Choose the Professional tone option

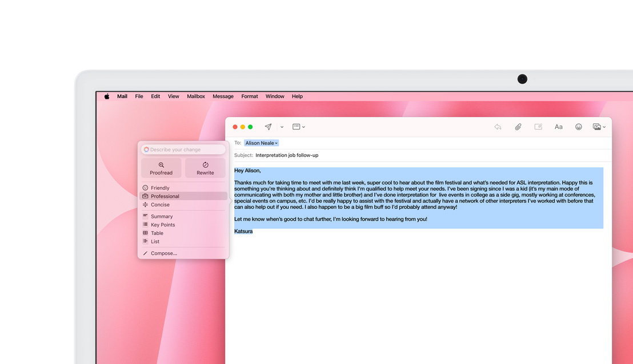pos(165,196)
